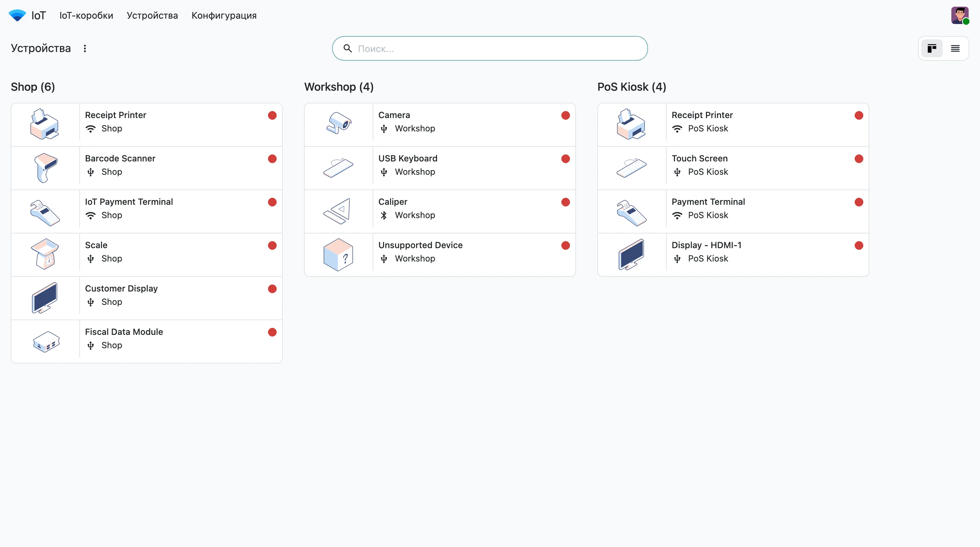Open the IoT-коробки menu
The height and width of the screenshot is (547, 980).
click(86, 16)
